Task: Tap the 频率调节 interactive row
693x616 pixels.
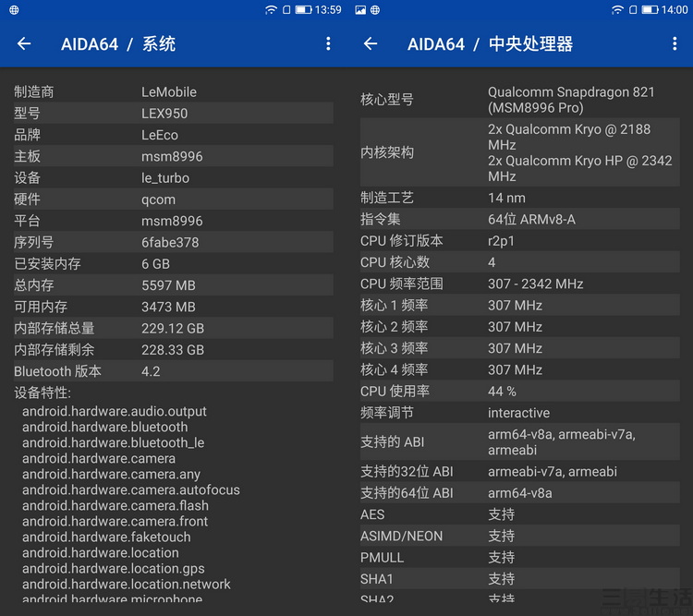Action: pyautogui.click(x=518, y=413)
